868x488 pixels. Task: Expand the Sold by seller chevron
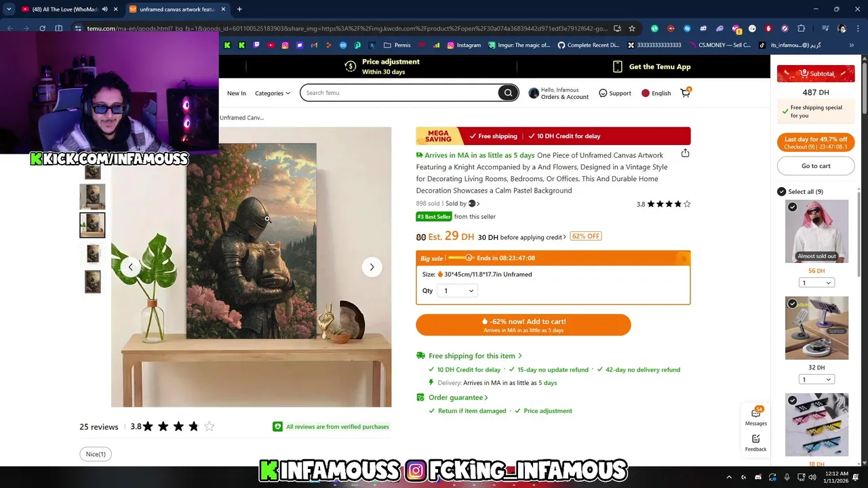coord(477,204)
